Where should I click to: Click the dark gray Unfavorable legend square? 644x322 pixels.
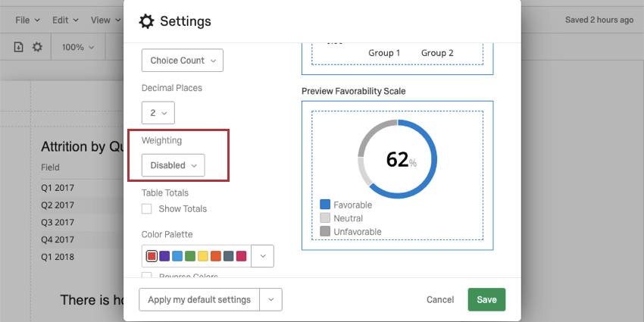pyautogui.click(x=325, y=231)
